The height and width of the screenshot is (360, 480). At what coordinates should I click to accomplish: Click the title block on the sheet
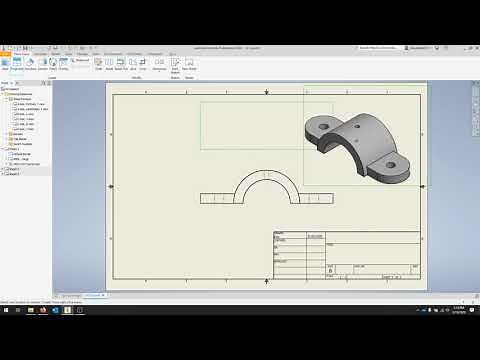[x=347, y=255]
